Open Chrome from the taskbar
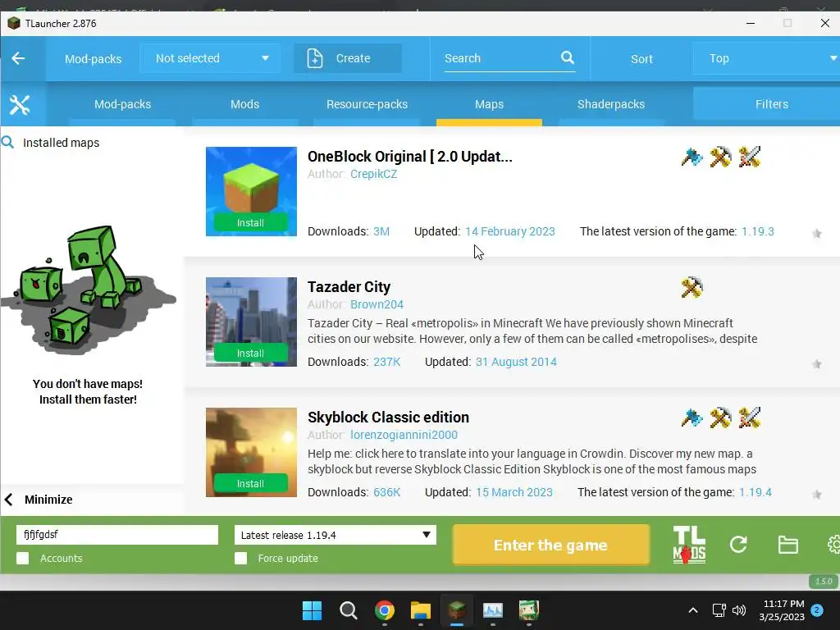The image size is (840, 630). (385, 610)
